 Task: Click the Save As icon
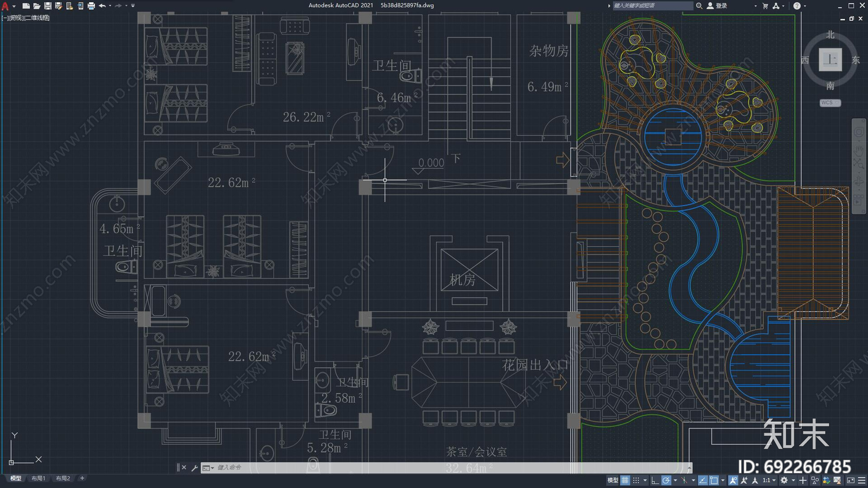[x=58, y=6]
